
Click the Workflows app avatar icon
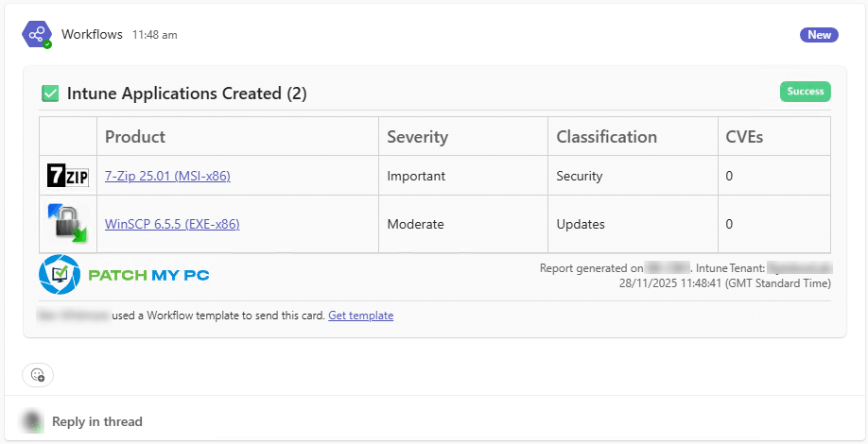click(x=37, y=35)
